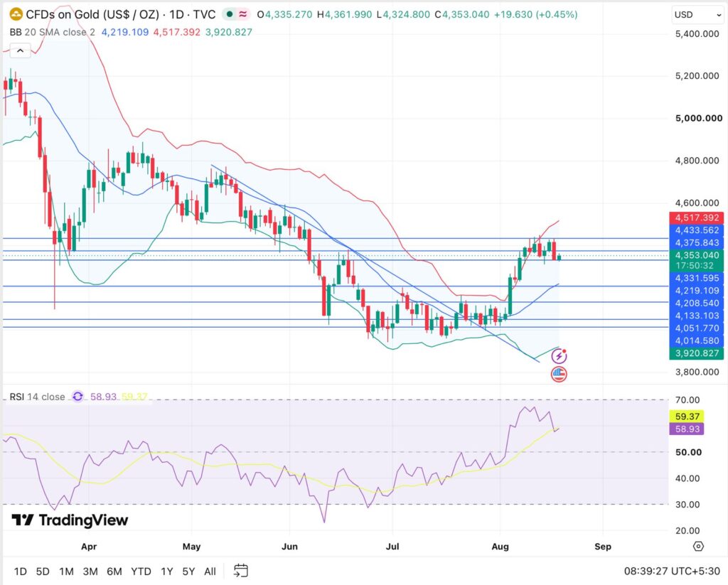The width and height of the screenshot is (728, 585).
Task: Click the yellow 59.37 RSI value label
Action: (687, 417)
